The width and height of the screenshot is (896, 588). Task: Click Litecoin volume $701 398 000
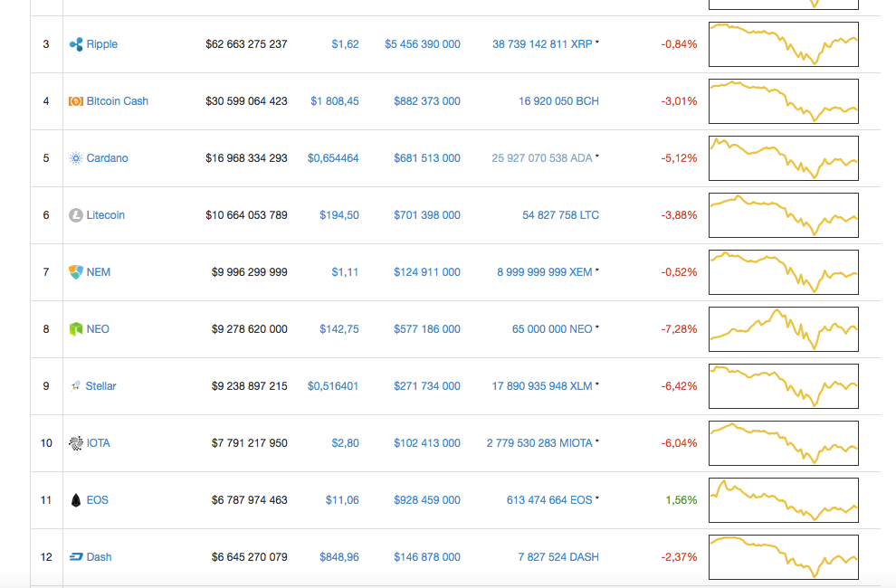[427, 215]
